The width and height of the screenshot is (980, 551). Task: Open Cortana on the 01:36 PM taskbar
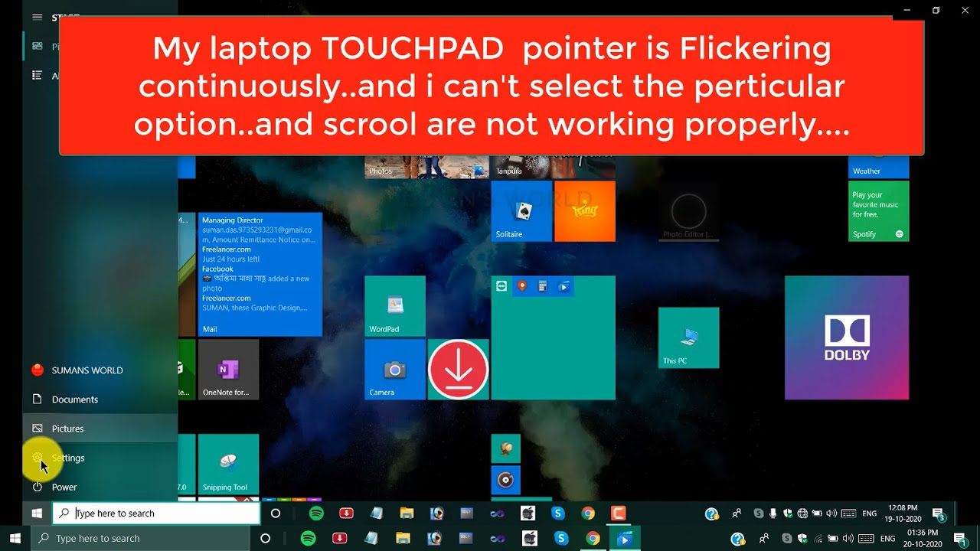tap(266, 539)
